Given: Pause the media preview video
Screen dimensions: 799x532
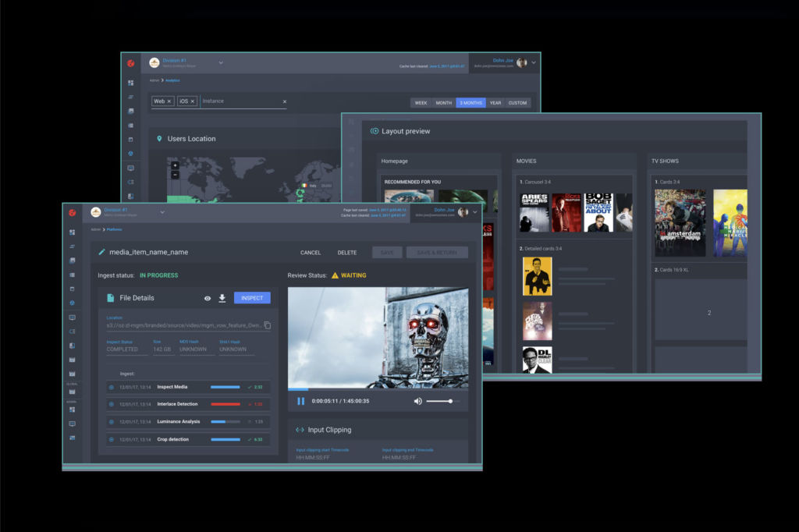Looking at the screenshot, I should [x=300, y=401].
